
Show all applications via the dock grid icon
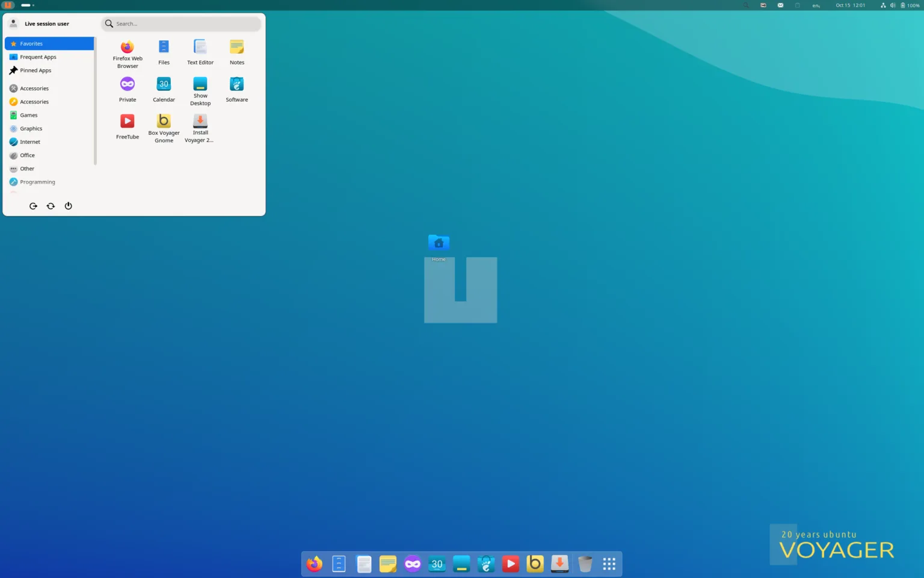coord(609,564)
